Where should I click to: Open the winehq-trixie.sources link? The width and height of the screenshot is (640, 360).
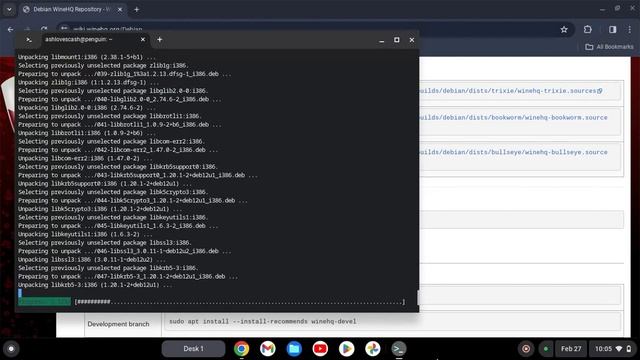click(x=510, y=91)
